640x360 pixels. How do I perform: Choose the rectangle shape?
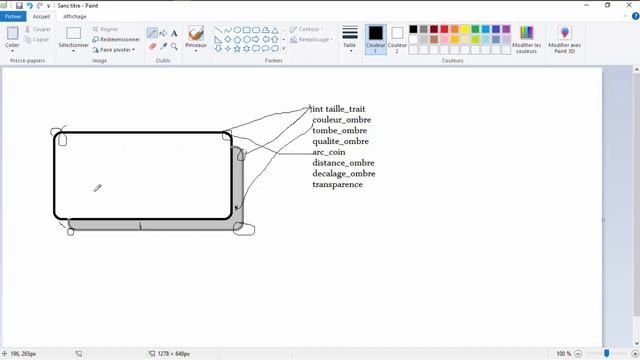(x=247, y=30)
